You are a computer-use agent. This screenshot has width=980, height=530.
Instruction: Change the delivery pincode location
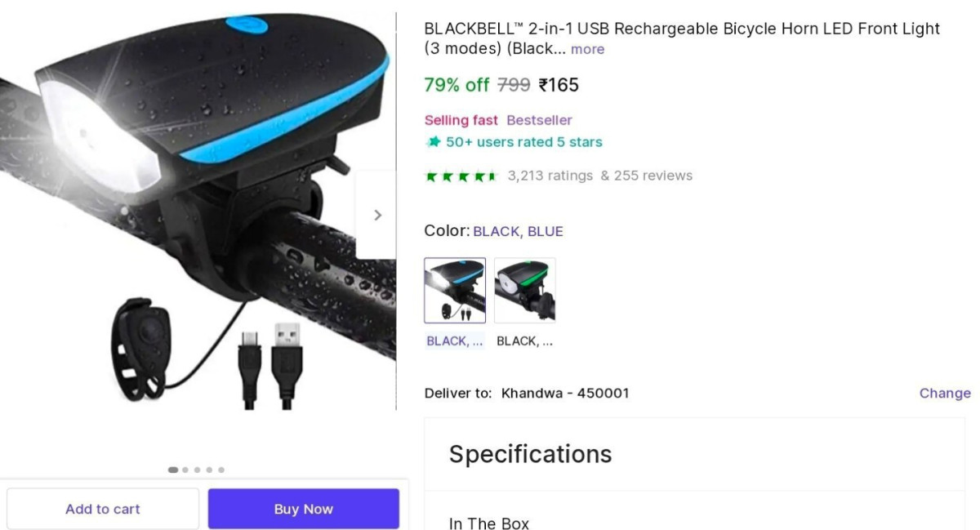945,393
